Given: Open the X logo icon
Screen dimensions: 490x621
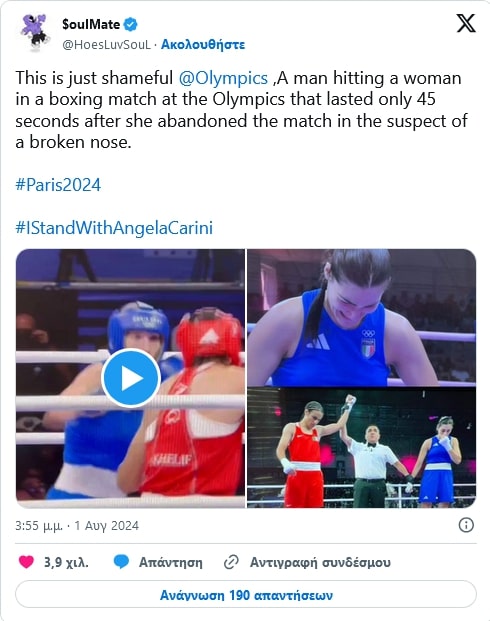Looking at the screenshot, I should [x=466, y=23].
